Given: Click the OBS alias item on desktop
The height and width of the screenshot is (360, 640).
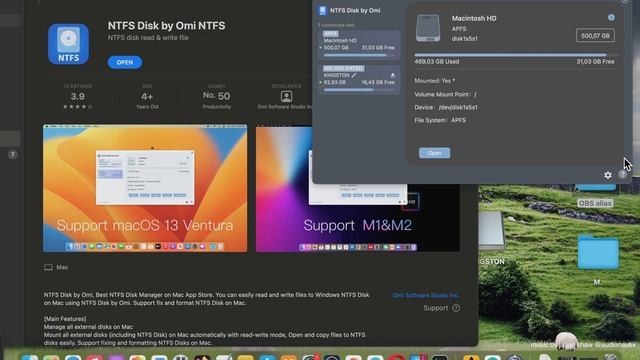Looking at the screenshot, I should (x=595, y=203).
